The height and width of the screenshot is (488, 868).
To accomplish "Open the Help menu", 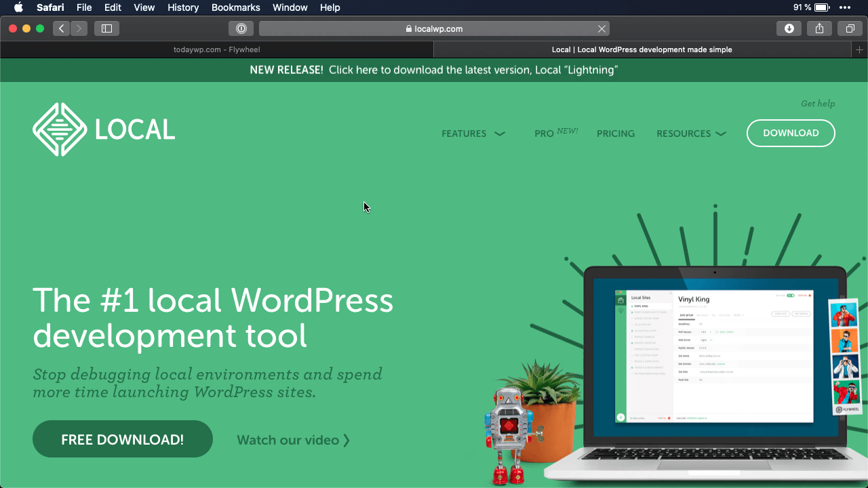I will pyautogui.click(x=330, y=7).
